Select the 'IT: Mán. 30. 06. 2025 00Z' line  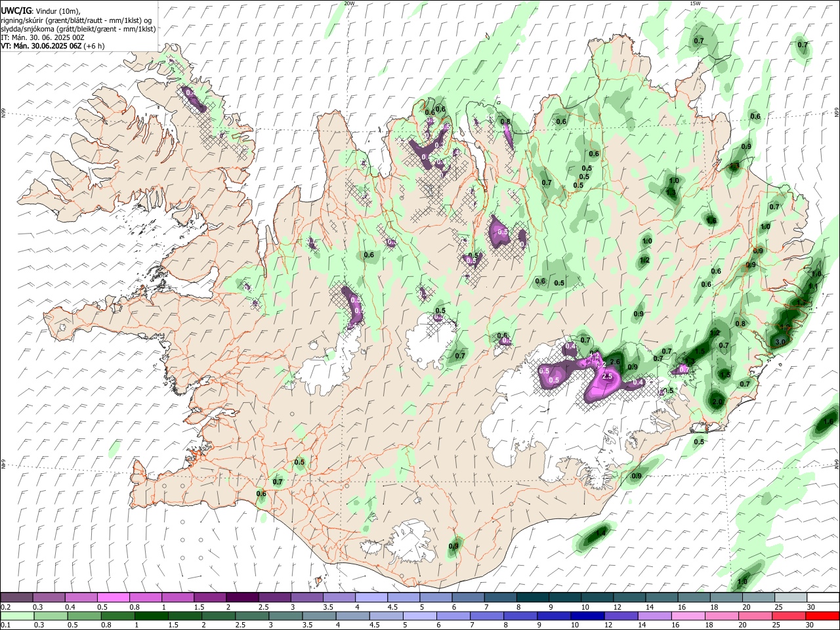coord(41,37)
